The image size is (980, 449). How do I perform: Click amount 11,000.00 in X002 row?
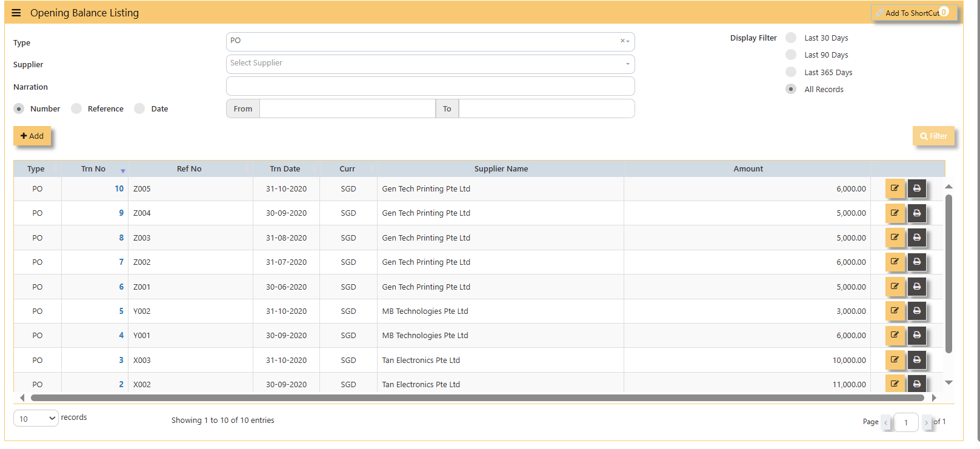pyautogui.click(x=849, y=384)
